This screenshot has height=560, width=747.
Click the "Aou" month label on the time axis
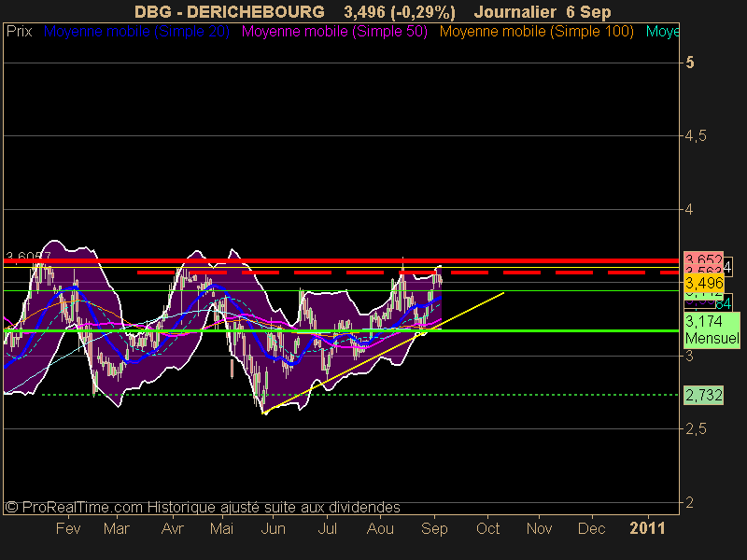[380, 528]
